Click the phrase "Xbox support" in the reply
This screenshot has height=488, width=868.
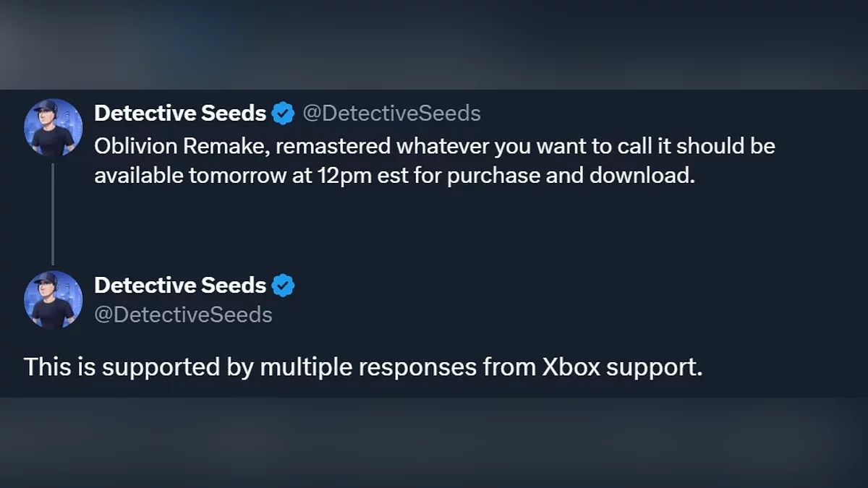pos(622,367)
